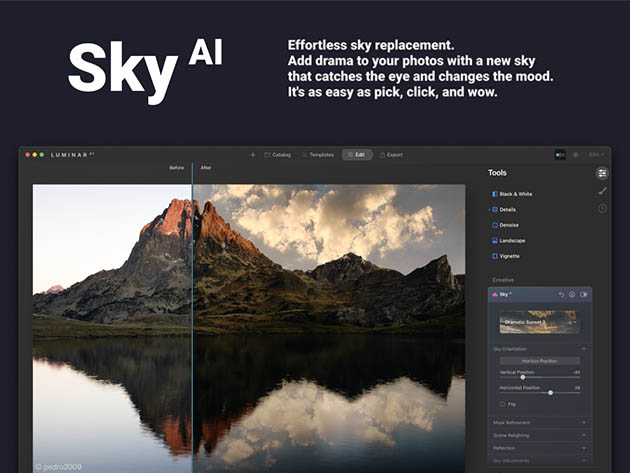630x473 pixels.
Task: Open the Details tool
Action: (508, 209)
